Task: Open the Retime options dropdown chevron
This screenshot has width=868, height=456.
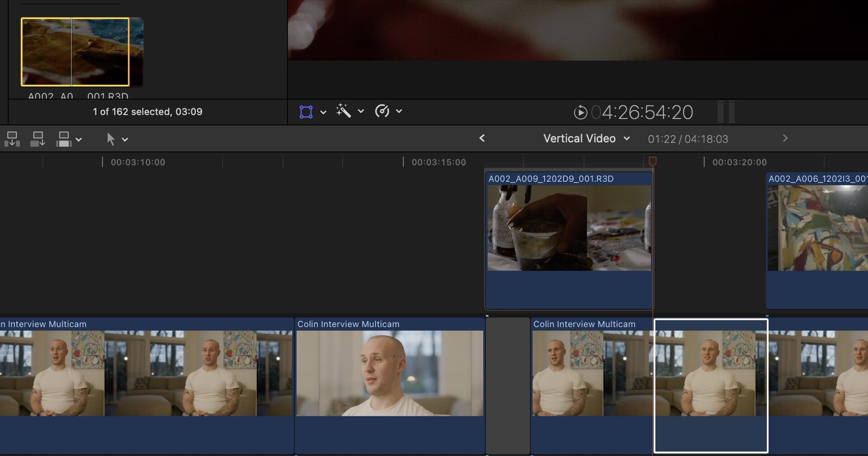Action: pos(399,111)
